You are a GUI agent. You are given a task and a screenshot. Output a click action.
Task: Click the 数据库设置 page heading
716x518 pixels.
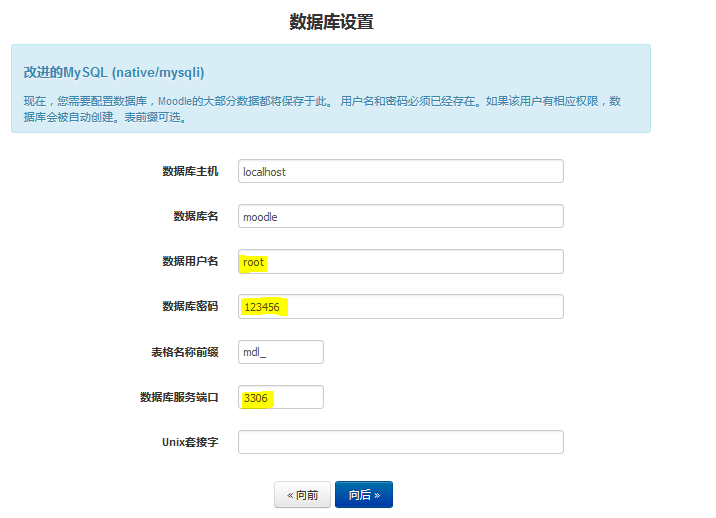click(x=331, y=21)
